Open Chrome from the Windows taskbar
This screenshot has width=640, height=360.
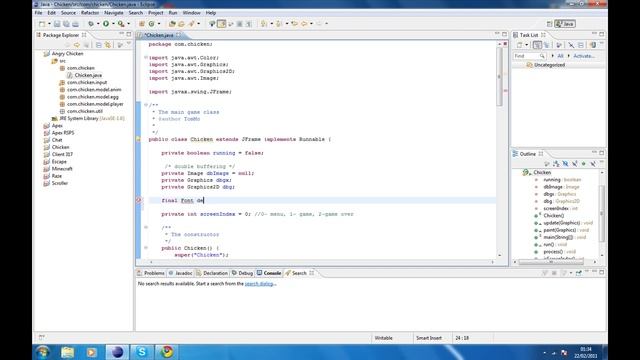(x=166, y=352)
